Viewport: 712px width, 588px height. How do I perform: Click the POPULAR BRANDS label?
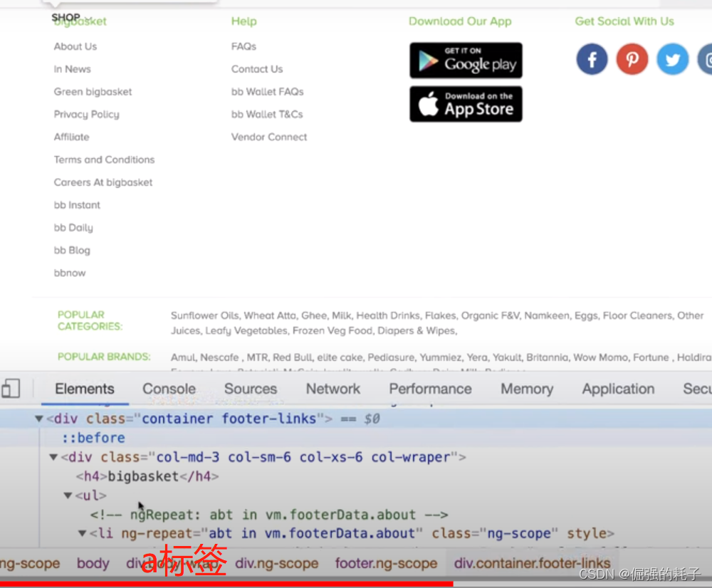(104, 357)
